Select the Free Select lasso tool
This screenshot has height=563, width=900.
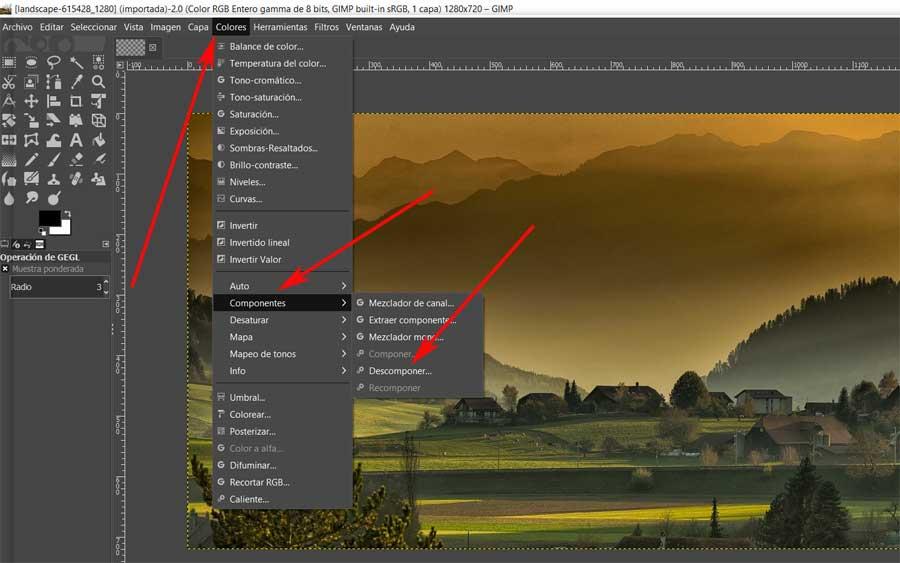pyautogui.click(x=53, y=62)
